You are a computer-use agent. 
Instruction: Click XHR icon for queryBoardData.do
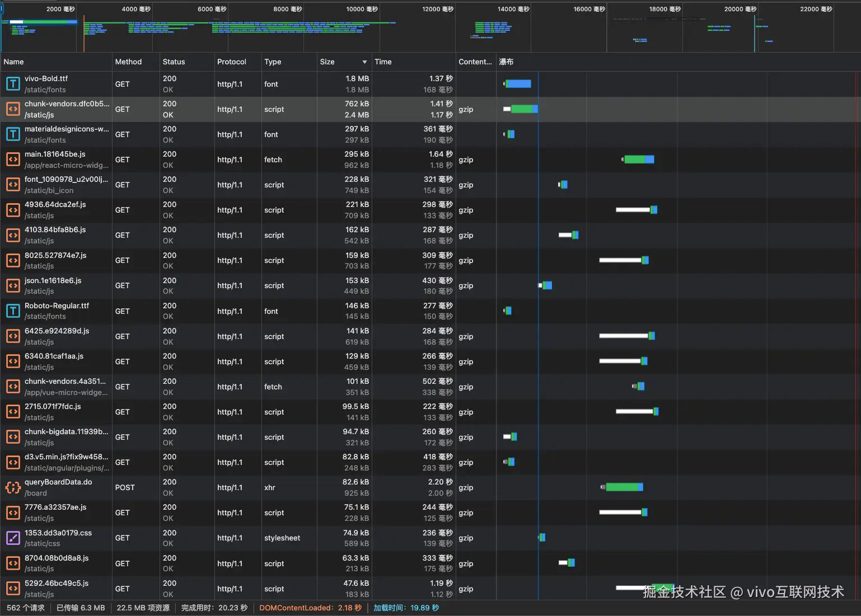[13, 487]
